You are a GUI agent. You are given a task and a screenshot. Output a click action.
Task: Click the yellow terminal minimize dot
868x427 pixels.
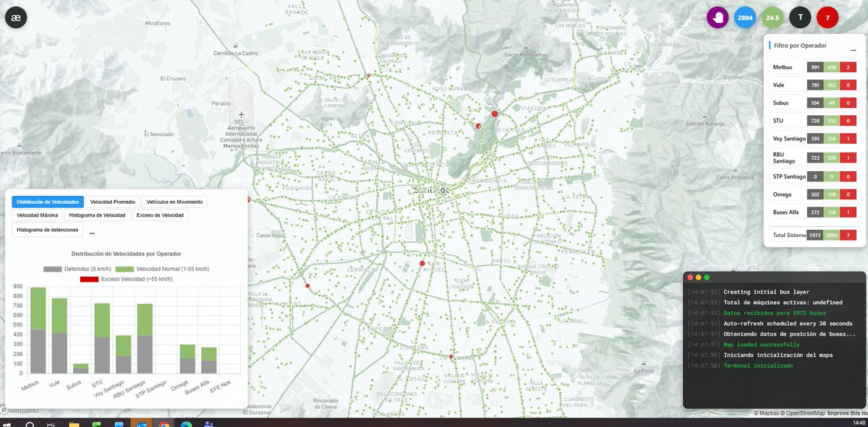(699, 277)
